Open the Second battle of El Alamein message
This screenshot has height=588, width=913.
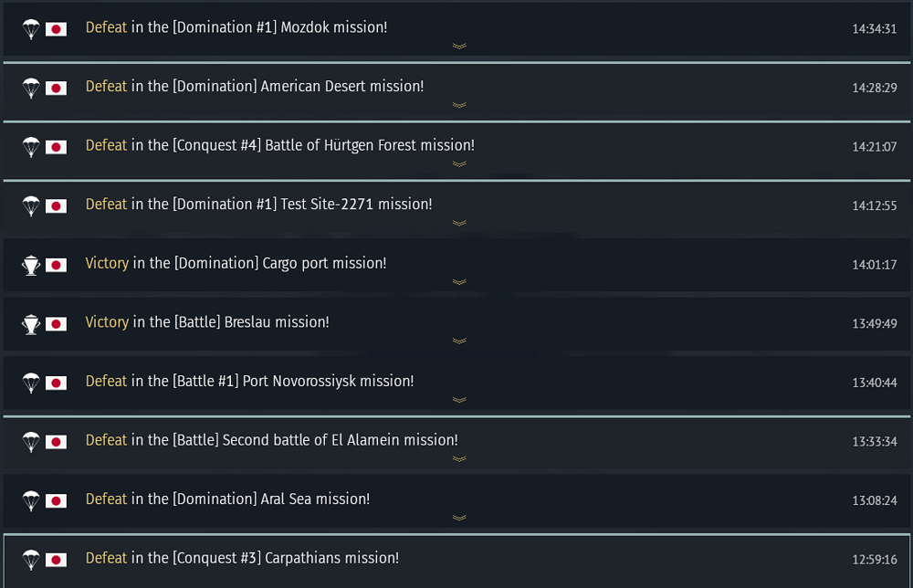[x=271, y=440]
